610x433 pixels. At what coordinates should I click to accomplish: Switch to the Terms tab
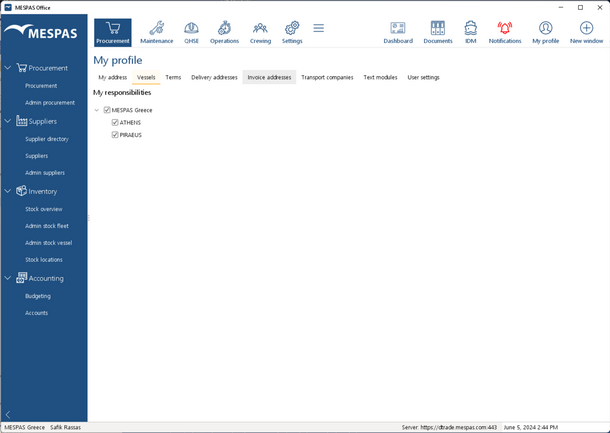(x=173, y=77)
